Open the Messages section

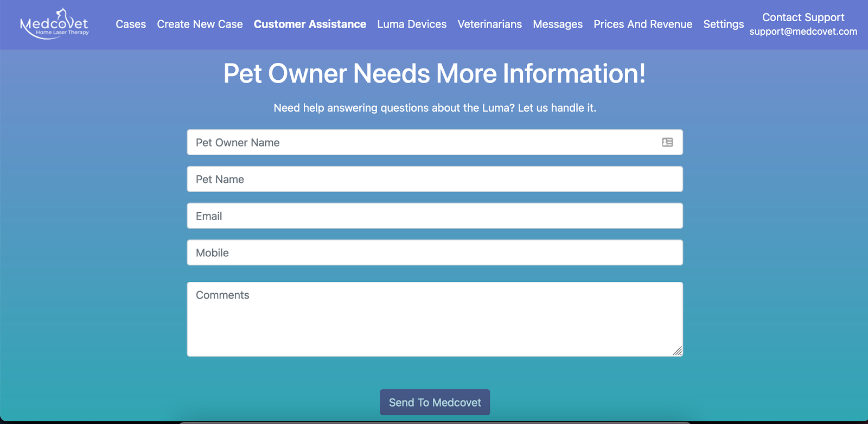point(558,24)
